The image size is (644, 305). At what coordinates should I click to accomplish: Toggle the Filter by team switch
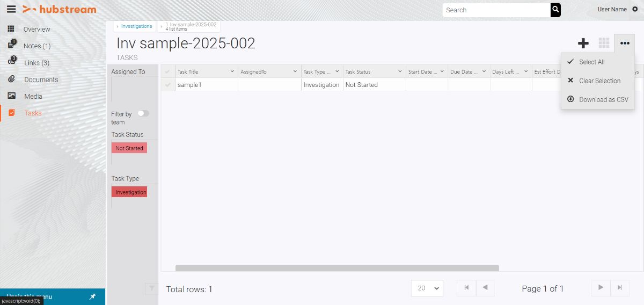(143, 113)
